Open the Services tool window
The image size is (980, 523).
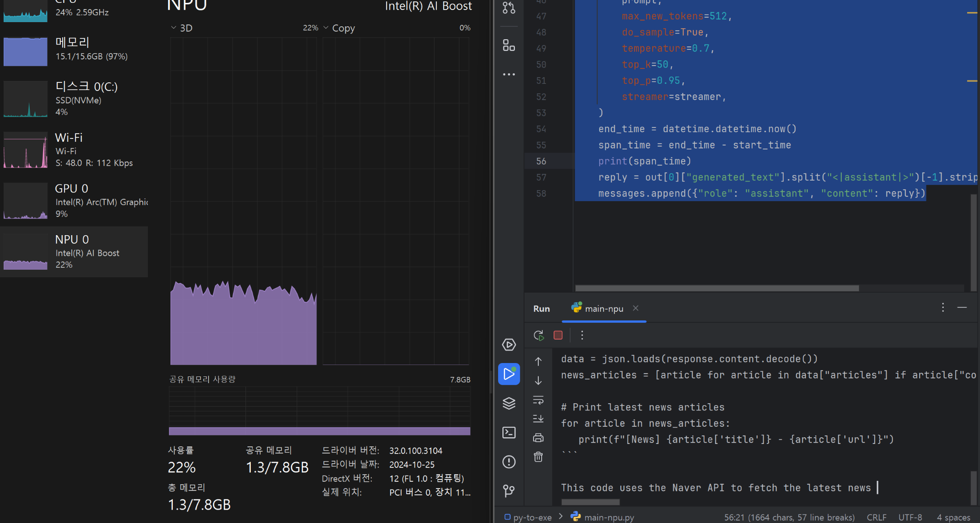509,345
